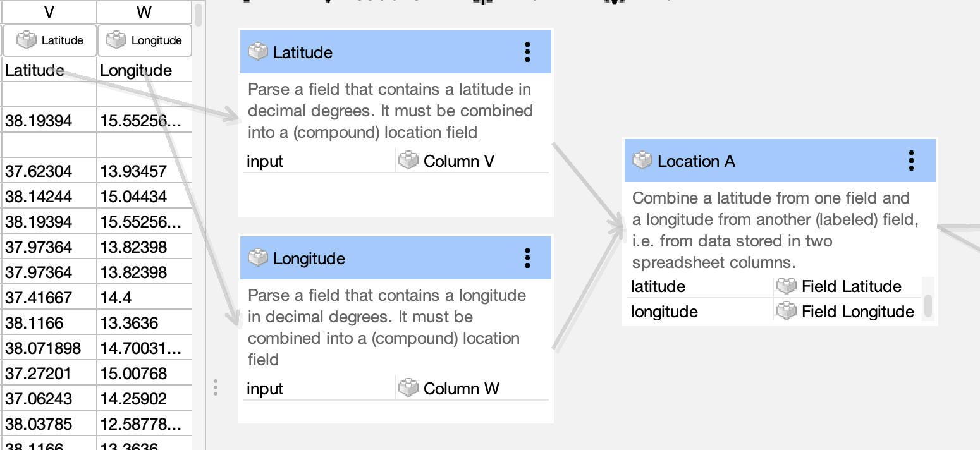The image size is (980, 450).
Task: Open the Longitude node options menu
Action: coord(527,258)
